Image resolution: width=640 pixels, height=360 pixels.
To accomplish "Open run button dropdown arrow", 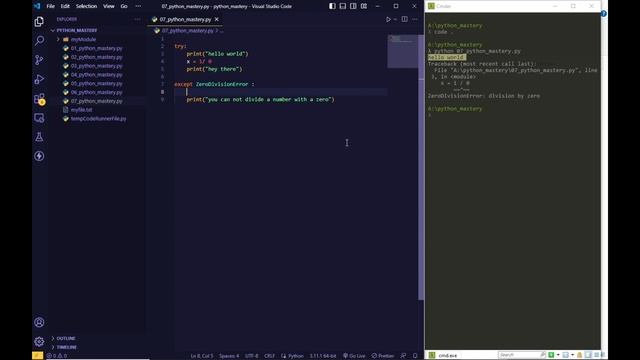I will click(395, 19).
